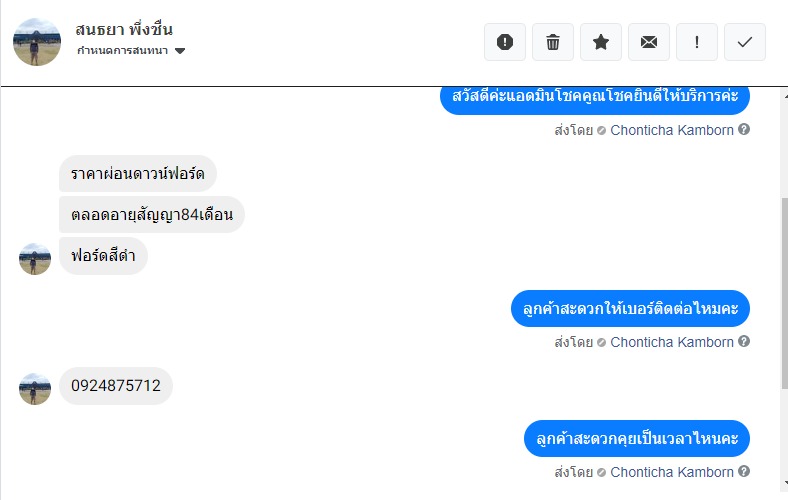Image resolution: width=788 pixels, height=500 pixels.
Task: Expand กำหนดการสนทนา dropdown arrow
Action: click(x=180, y=51)
